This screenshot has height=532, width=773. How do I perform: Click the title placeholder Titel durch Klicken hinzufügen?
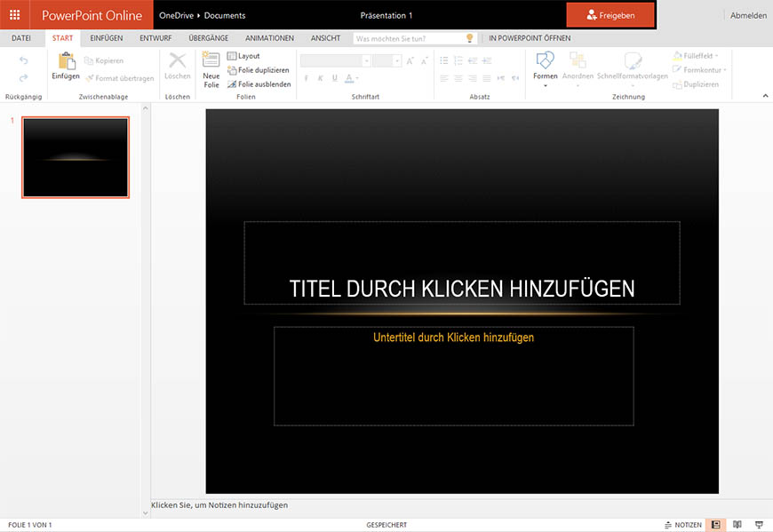462,263
